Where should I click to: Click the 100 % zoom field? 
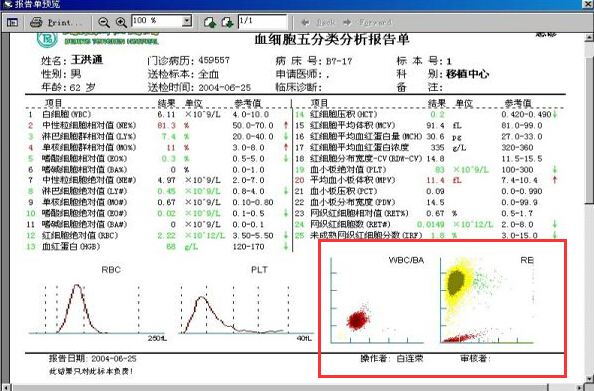[x=156, y=21]
